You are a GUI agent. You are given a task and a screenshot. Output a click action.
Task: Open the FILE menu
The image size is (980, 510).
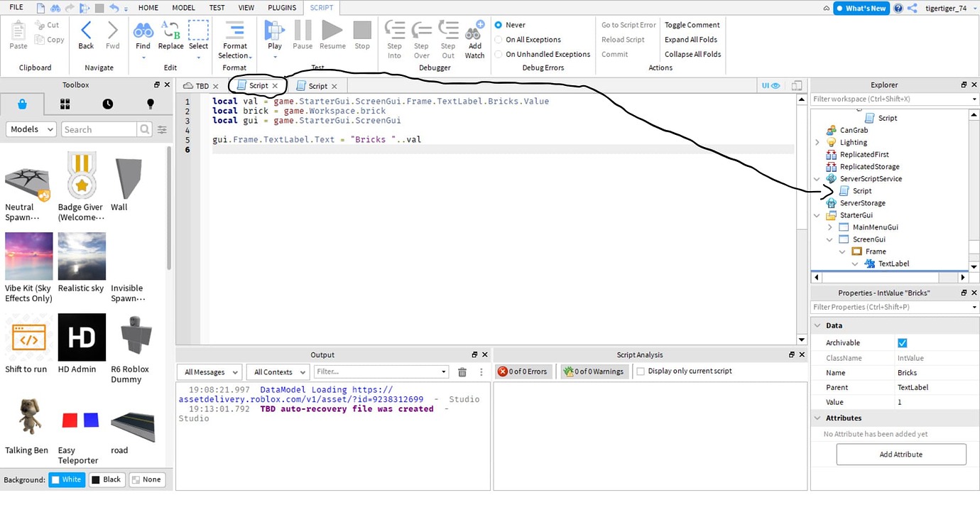tap(16, 7)
